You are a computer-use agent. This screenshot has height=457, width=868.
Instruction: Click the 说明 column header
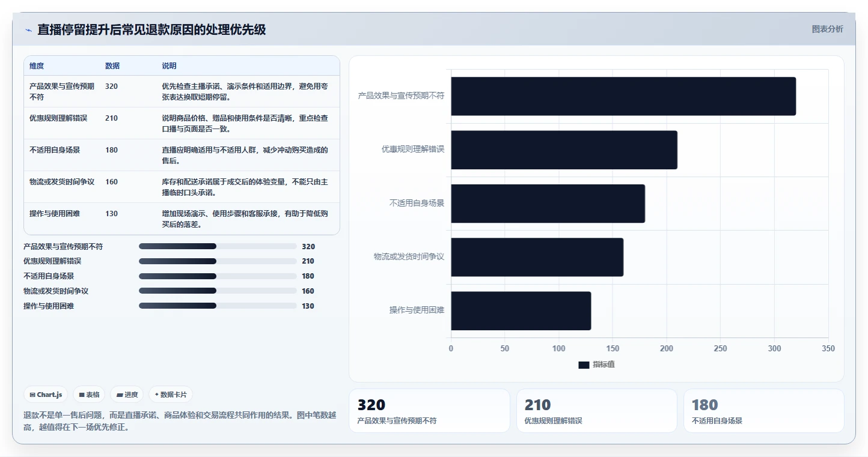tap(169, 66)
